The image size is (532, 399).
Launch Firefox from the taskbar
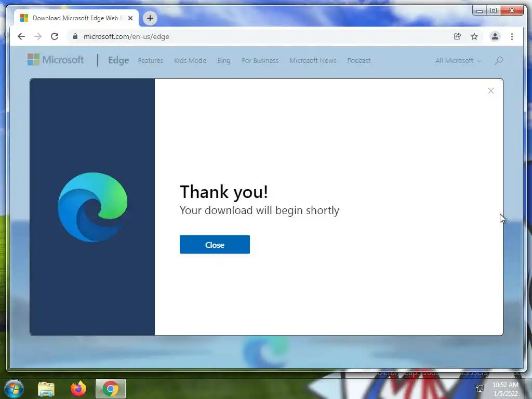78,389
